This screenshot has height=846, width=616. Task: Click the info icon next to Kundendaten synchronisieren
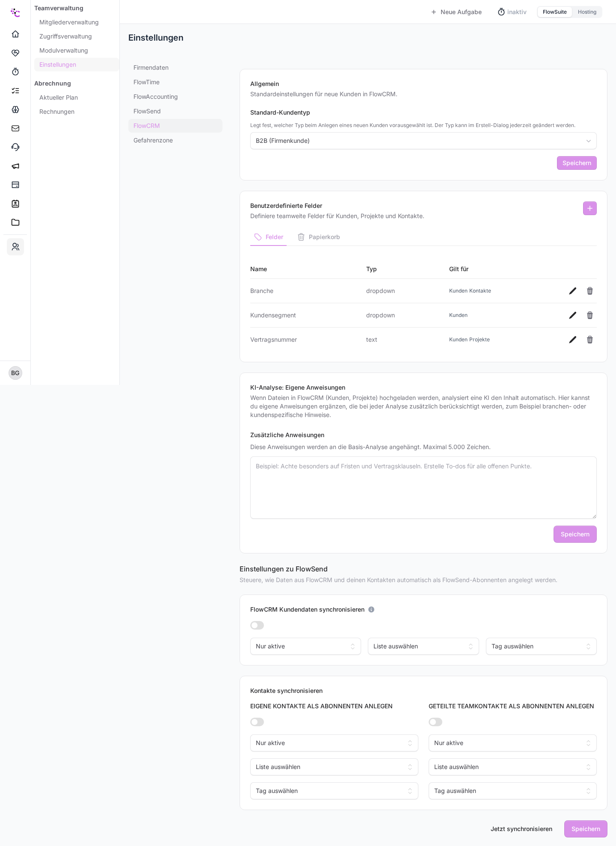pyautogui.click(x=371, y=609)
